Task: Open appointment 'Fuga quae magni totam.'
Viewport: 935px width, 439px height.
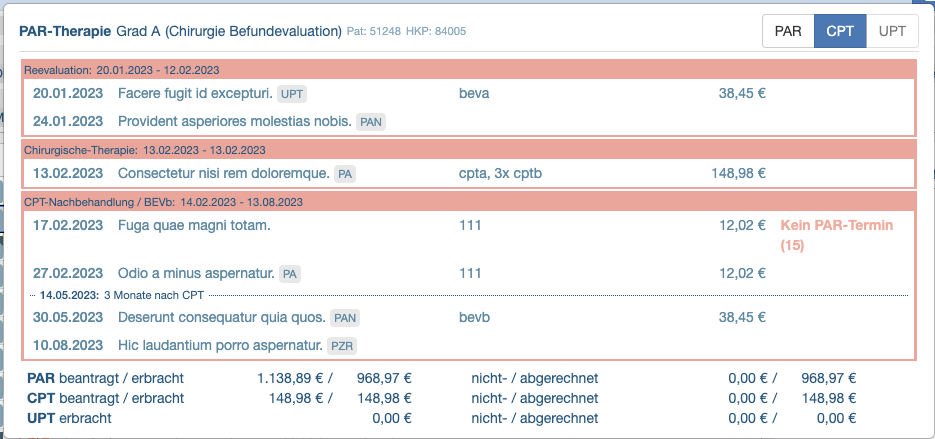Action: pos(194,225)
